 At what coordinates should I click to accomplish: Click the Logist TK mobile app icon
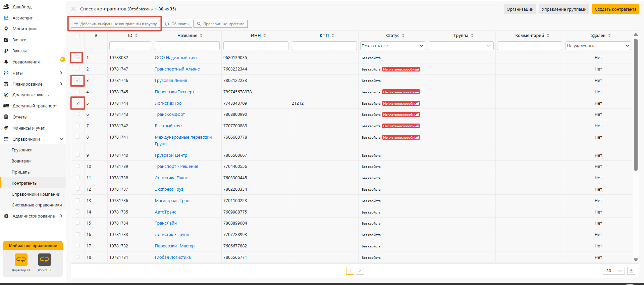pyautogui.click(x=45, y=259)
